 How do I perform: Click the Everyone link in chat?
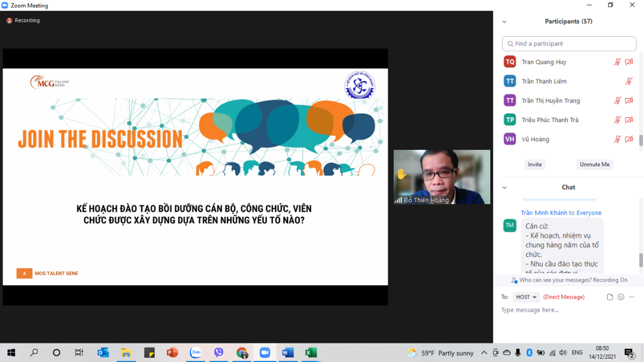[589, 213]
